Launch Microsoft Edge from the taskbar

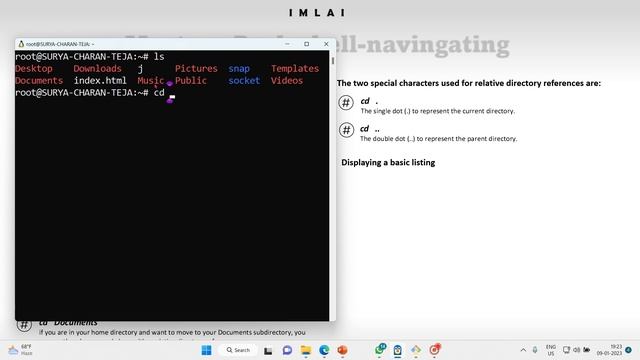click(324, 350)
